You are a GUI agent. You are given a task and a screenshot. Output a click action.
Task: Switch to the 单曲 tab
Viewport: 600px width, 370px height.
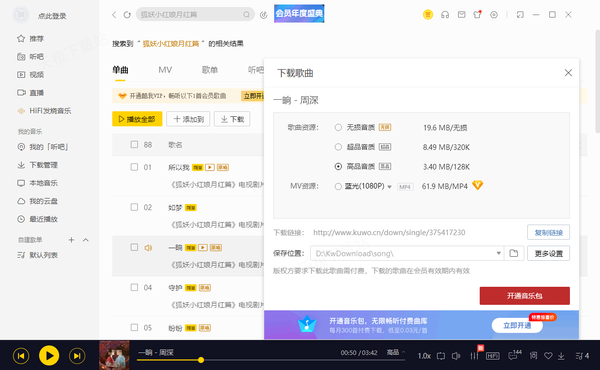(120, 70)
